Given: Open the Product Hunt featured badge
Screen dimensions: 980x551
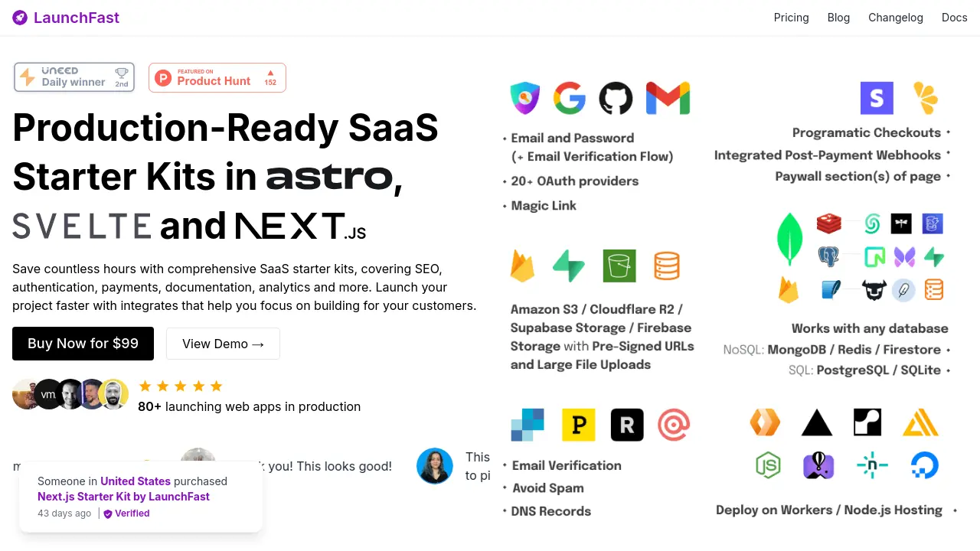Looking at the screenshot, I should [x=217, y=77].
